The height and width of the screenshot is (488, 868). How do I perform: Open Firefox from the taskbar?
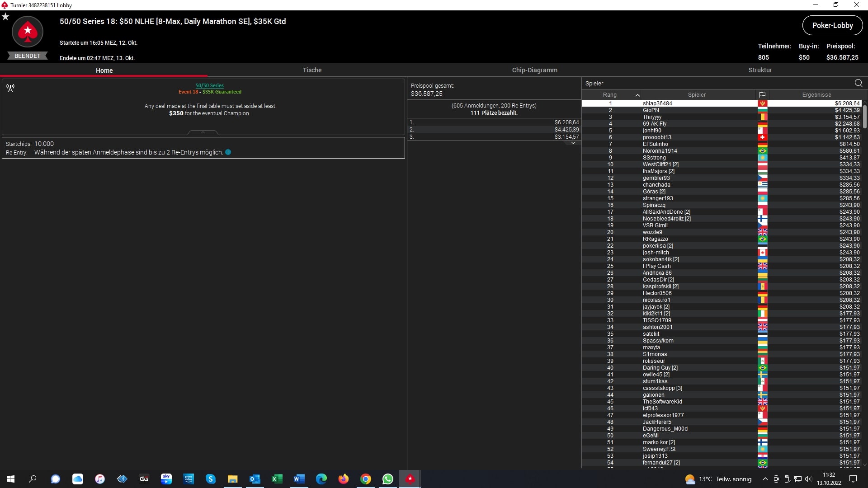(x=344, y=479)
